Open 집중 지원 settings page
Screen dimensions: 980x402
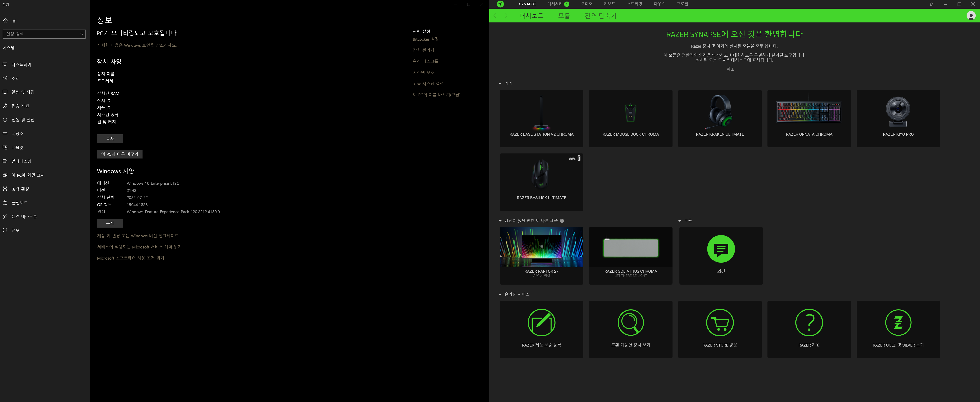pos(45,106)
